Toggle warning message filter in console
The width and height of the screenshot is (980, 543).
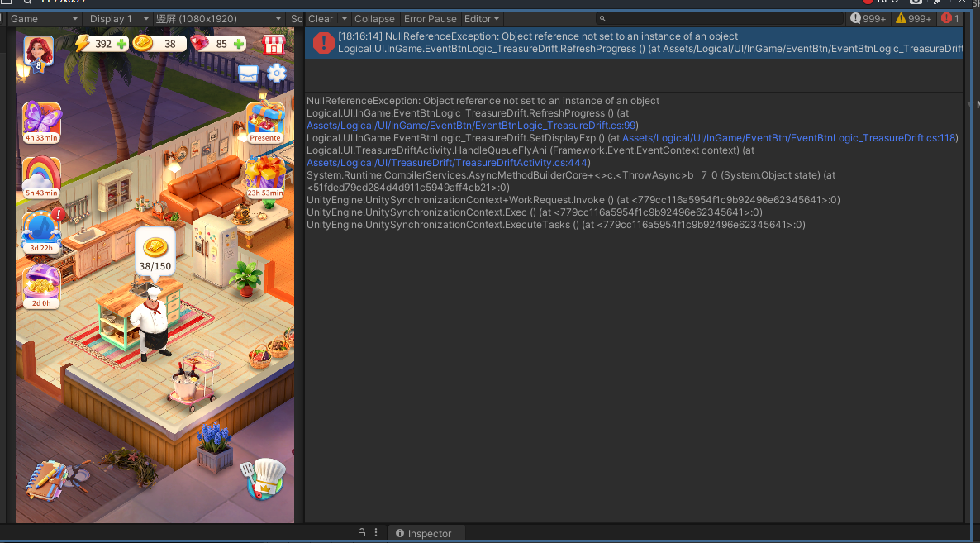click(x=913, y=18)
